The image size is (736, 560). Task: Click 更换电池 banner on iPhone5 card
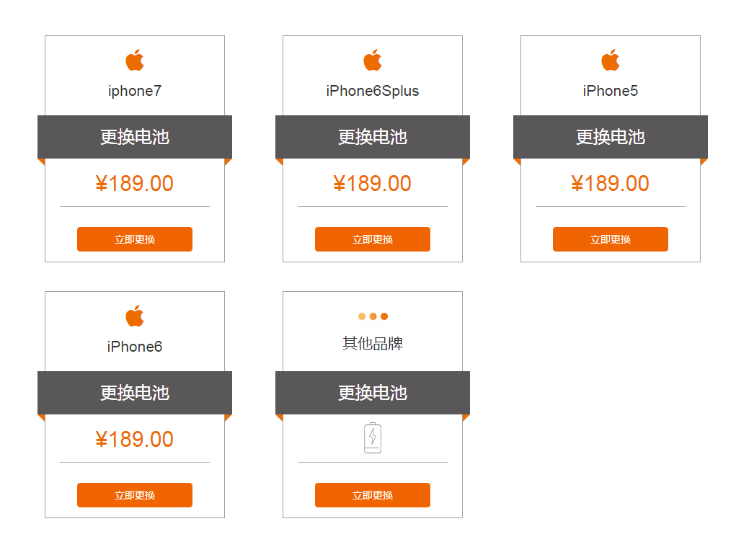pyautogui.click(x=611, y=137)
